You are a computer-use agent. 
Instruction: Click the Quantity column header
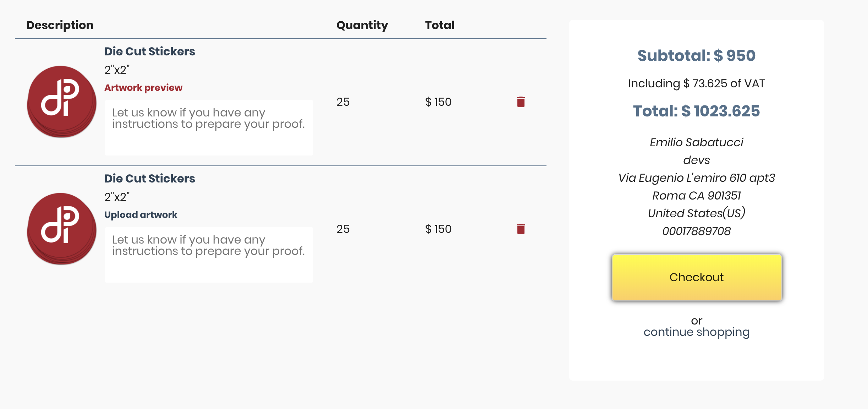tap(362, 25)
